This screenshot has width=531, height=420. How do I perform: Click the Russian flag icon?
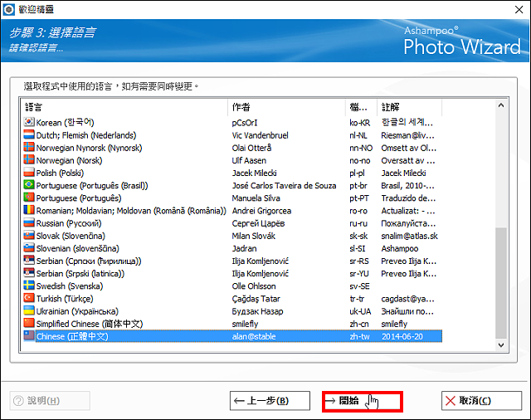(29, 222)
